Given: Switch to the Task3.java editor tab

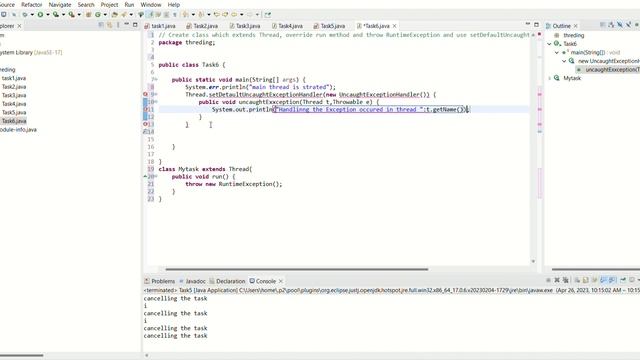Looking at the screenshot, I should tap(244, 26).
